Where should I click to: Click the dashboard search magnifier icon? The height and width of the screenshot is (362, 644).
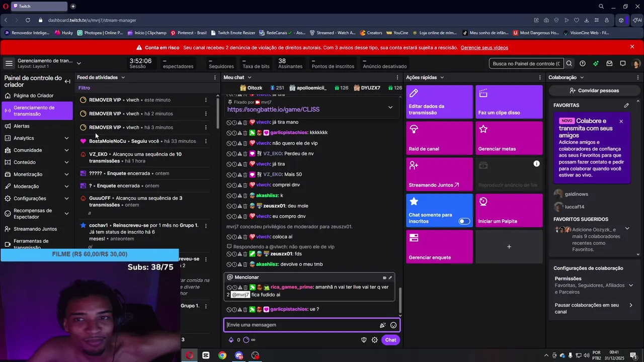[569, 63]
